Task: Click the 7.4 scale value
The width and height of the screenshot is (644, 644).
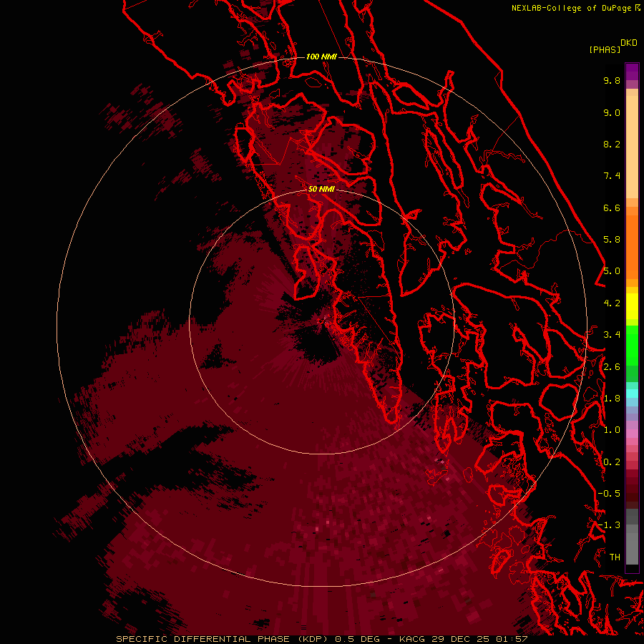Action: 612,176
